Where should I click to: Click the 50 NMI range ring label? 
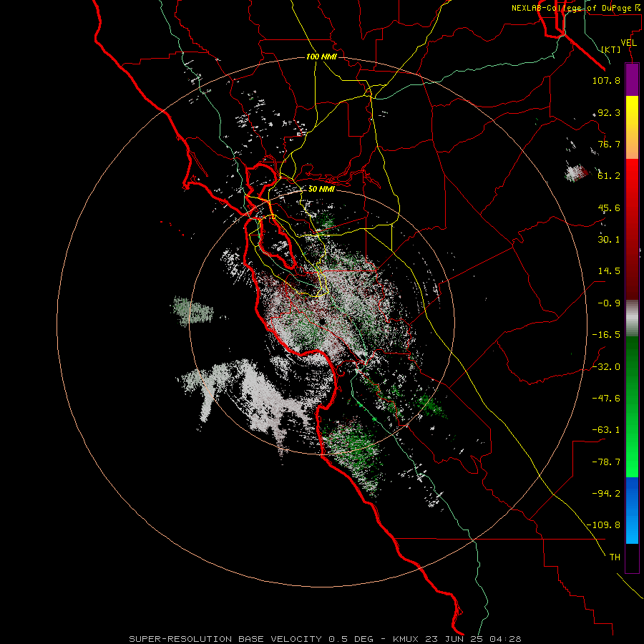click(x=321, y=189)
